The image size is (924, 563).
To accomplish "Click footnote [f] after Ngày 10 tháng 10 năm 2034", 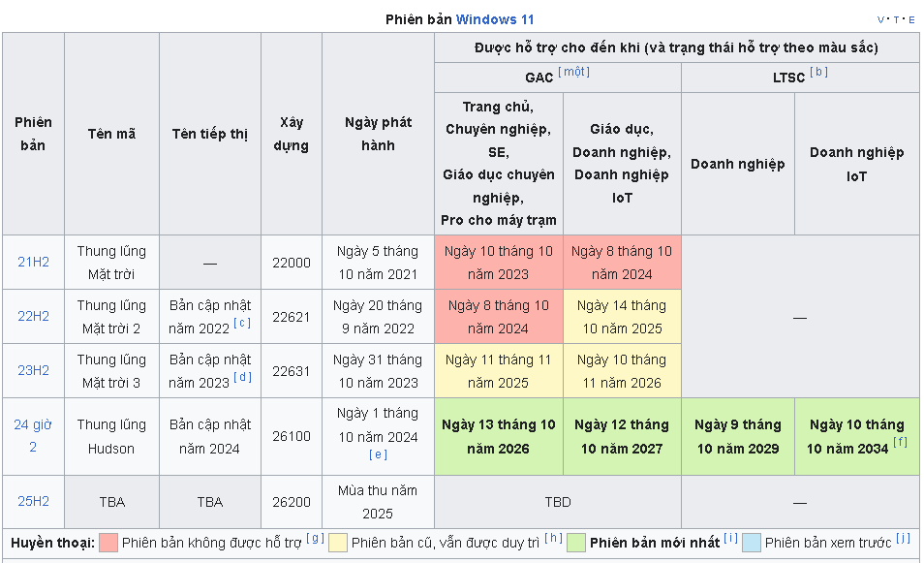I will click(901, 443).
